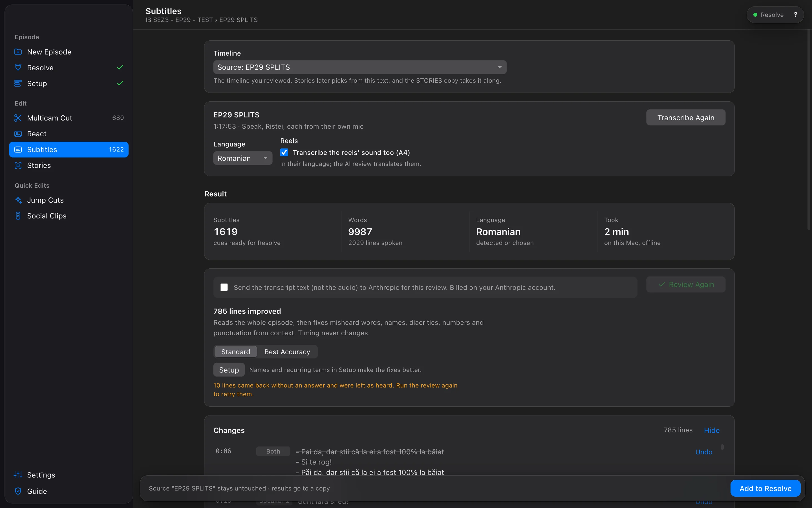Open the Guide from the sidebar
This screenshot has width=812, height=508.
[x=69, y=491]
